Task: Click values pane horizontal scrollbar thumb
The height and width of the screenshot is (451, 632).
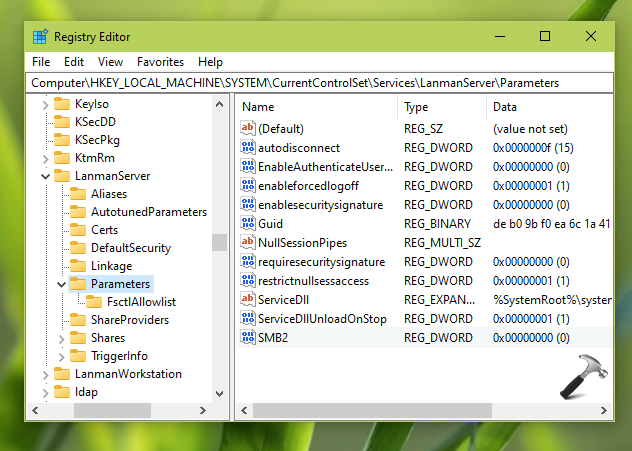Action: 372,410
